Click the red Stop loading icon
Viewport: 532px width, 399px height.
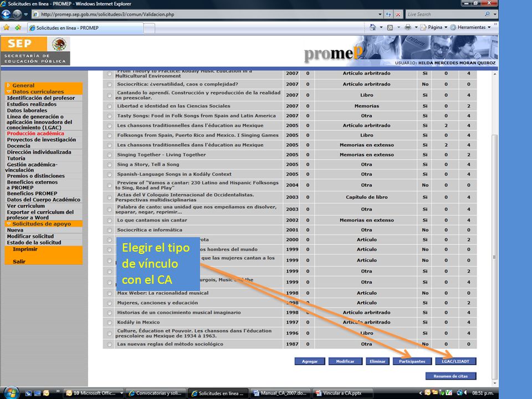pos(398,14)
